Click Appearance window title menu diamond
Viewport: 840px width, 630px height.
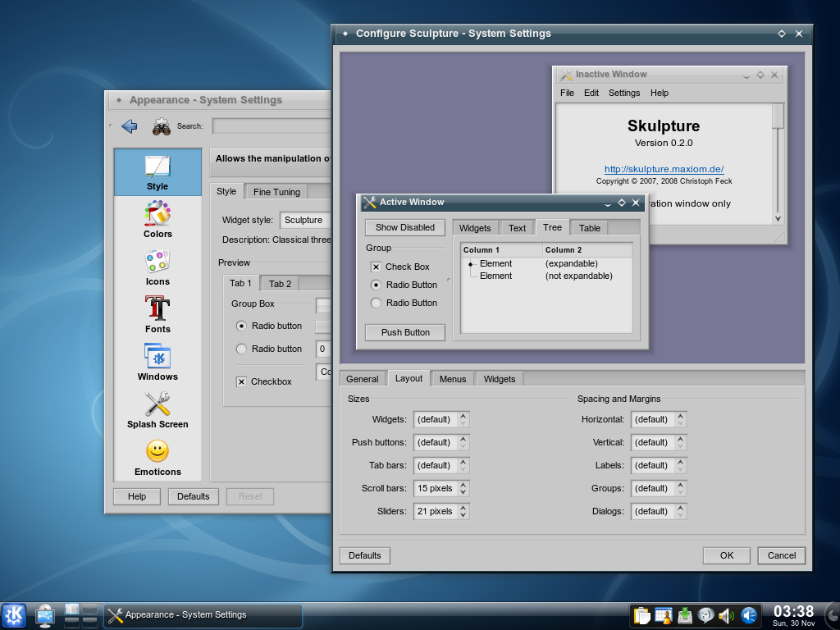coord(119,100)
